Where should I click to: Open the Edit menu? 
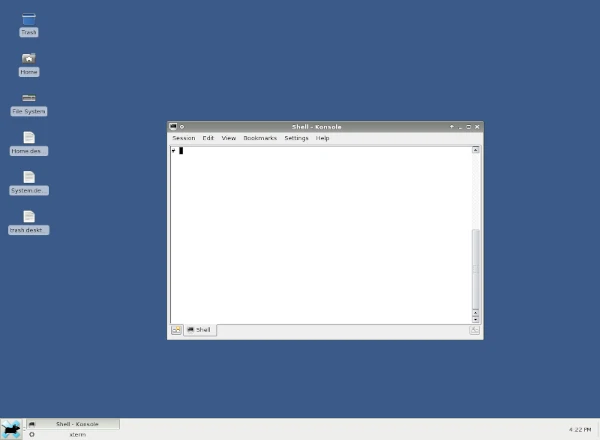click(x=208, y=138)
